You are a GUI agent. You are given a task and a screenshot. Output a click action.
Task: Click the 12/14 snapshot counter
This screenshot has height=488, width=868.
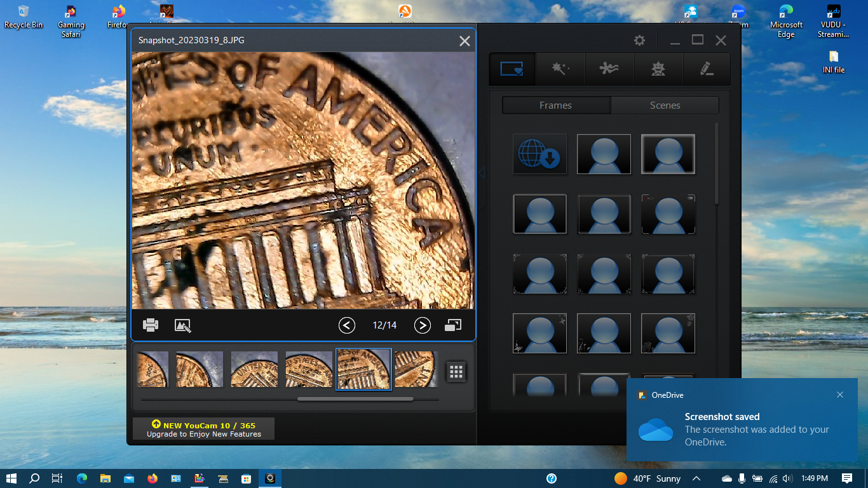(384, 325)
